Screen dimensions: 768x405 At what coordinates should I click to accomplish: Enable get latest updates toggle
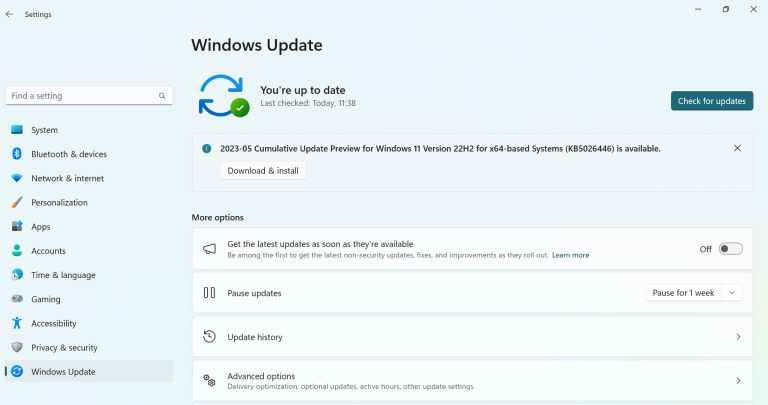tap(730, 249)
